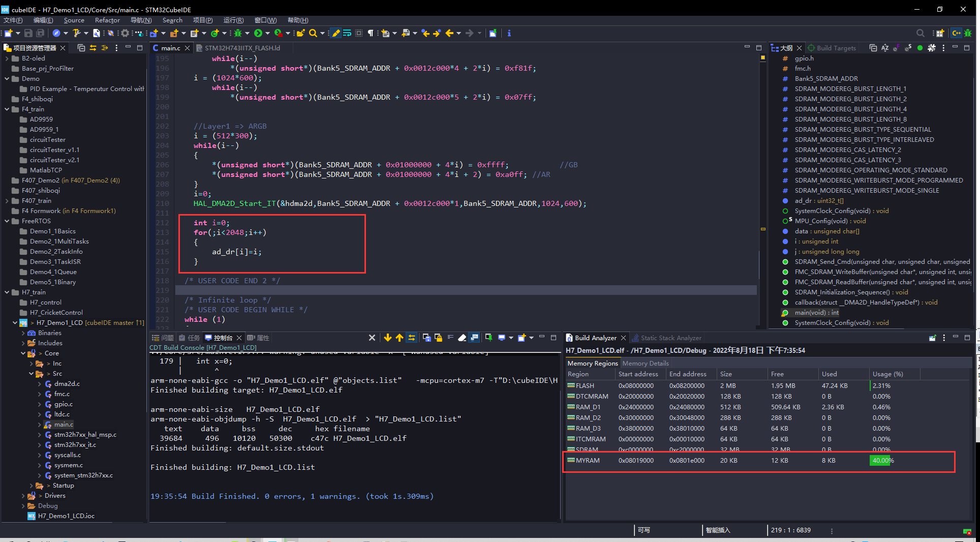This screenshot has height=542, width=980.
Task: Toggle hide static members in outline
Action: [x=908, y=48]
